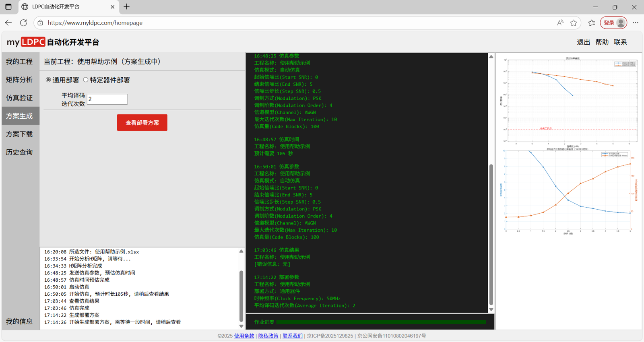The image size is (644, 342).
Task: Click the 作业进度 progress bar
Action: [381, 322]
